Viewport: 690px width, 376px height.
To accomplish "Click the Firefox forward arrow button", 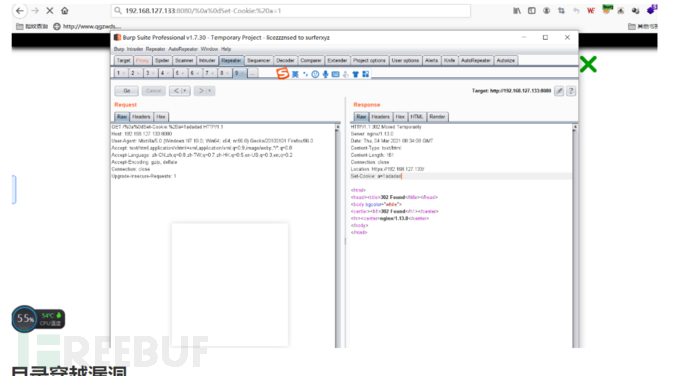I will [35, 11].
